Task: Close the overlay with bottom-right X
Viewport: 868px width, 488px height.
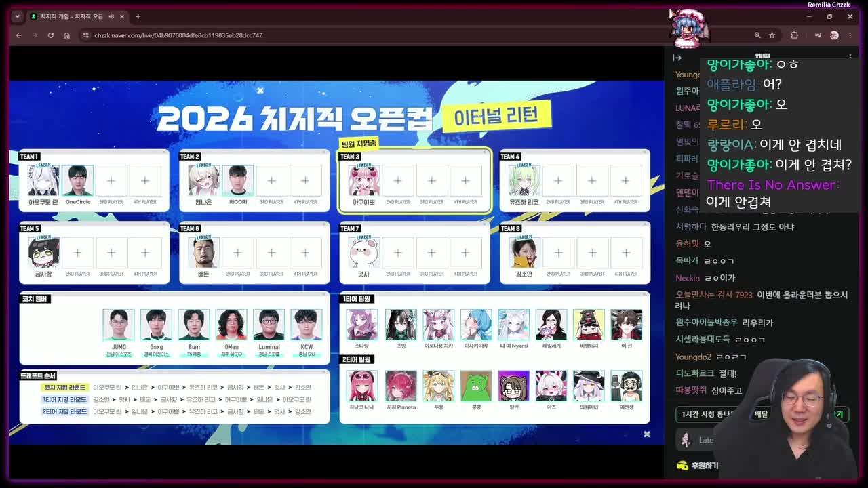Action: (646, 434)
